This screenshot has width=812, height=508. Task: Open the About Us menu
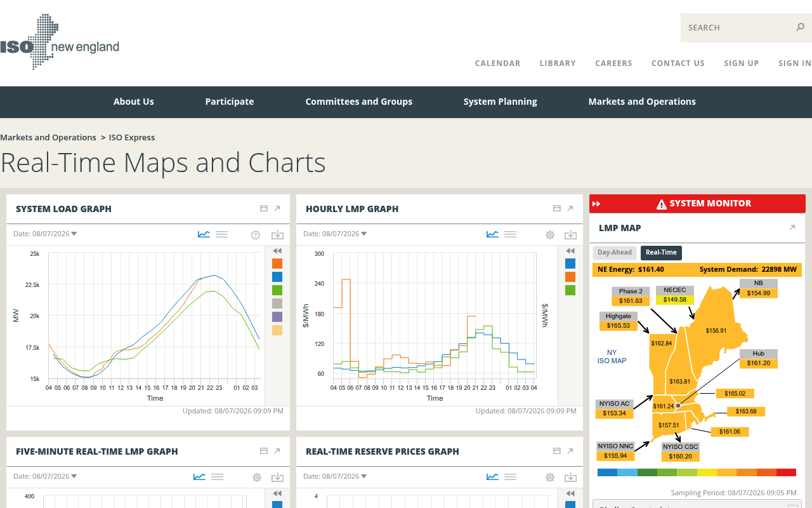(x=134, y=102)
